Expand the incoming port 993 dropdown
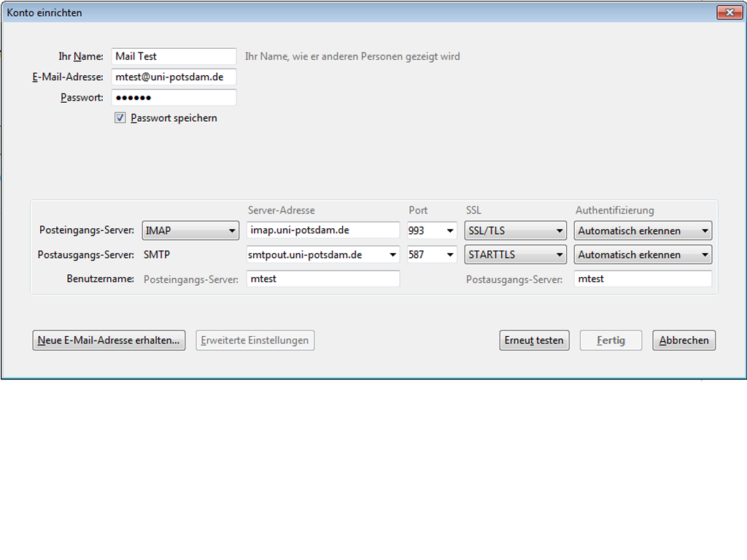Image resolution: width=747 pixels, height=560 pixels. [432, 231]
